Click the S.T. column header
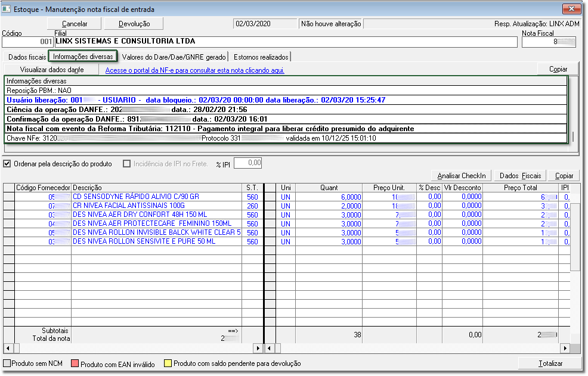 click(252, 188)
